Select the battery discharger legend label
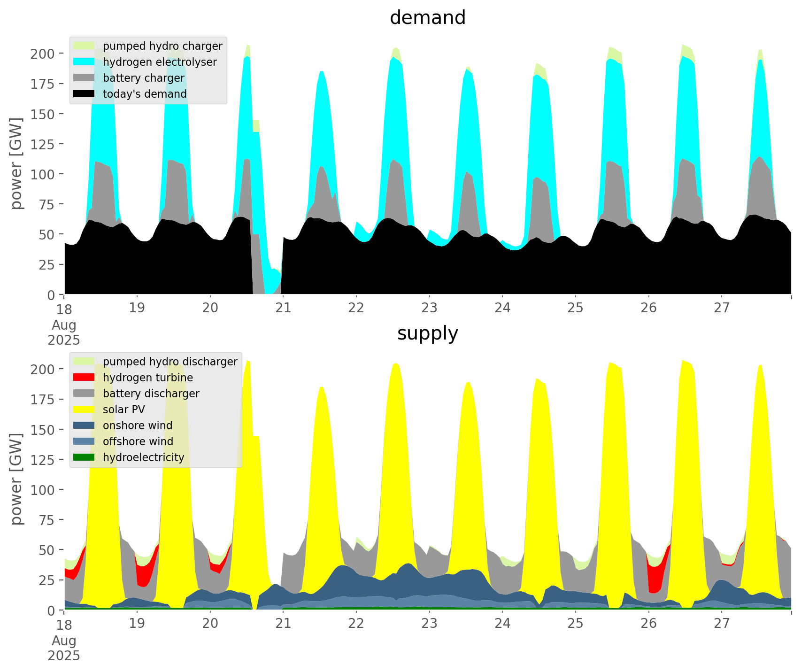Screen dimensions: 801x672 151,394
